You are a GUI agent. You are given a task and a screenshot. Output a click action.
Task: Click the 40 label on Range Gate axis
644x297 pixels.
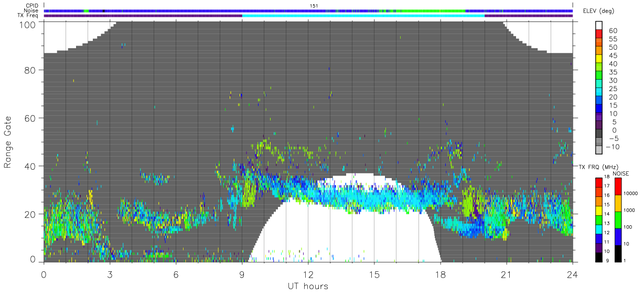pos(30,166)
